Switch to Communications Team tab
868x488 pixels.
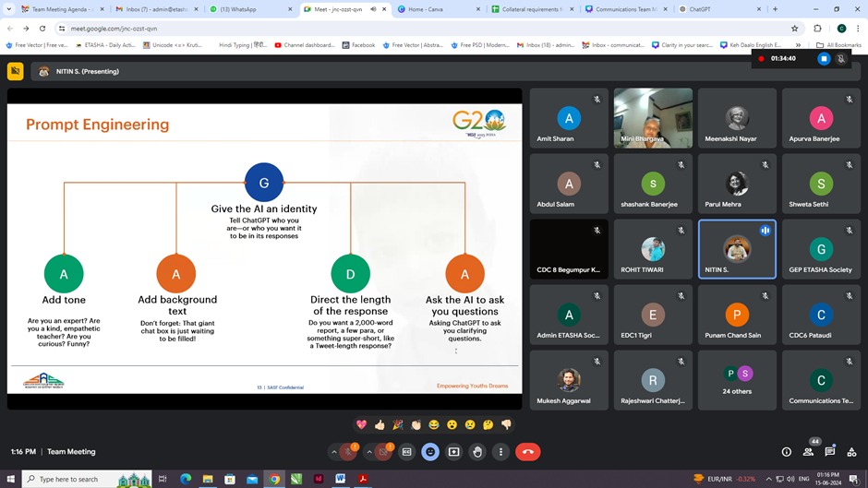coord(627,9)
